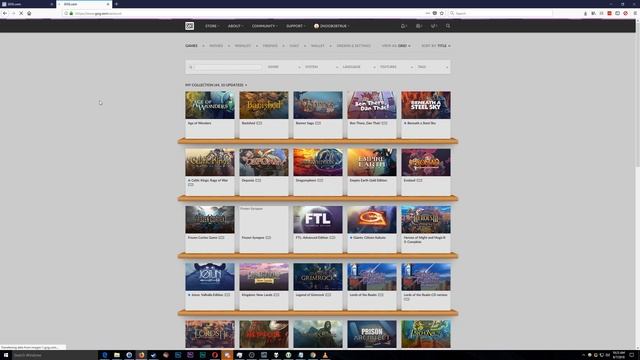
Task: Open the Celtic Kings game cover
Action: click(210, 162)
